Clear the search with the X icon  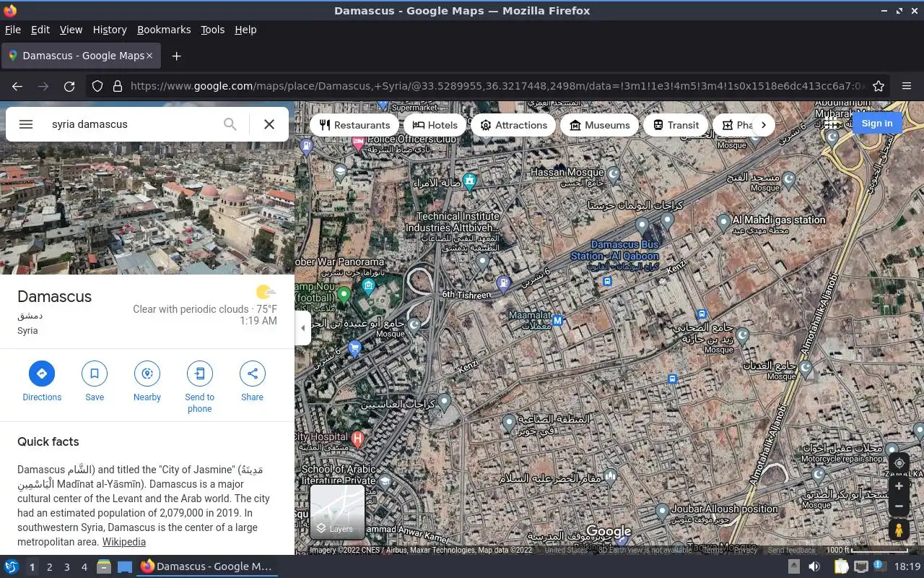(x=269, y=124)
